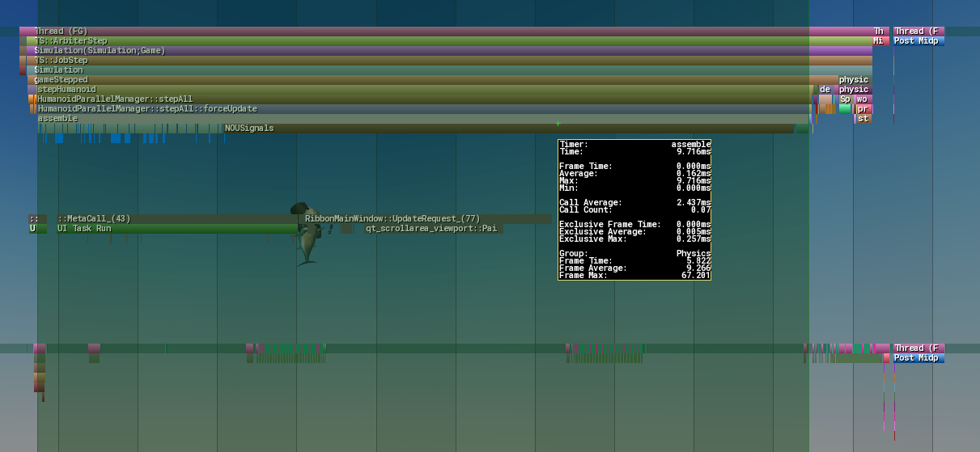Click the black assemble timer tooltip
Screen dimensions: 980x452
click(x=634, y=210)
